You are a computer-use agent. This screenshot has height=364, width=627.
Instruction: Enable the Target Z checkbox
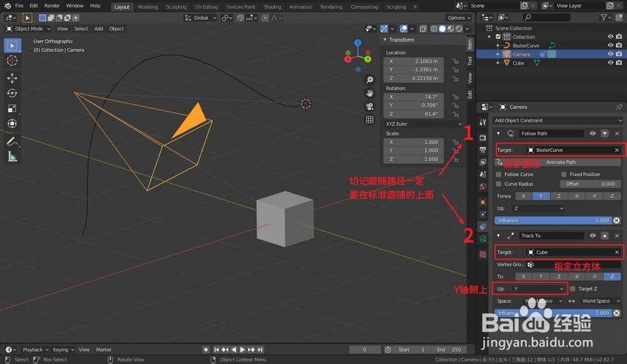coord(572,289)
